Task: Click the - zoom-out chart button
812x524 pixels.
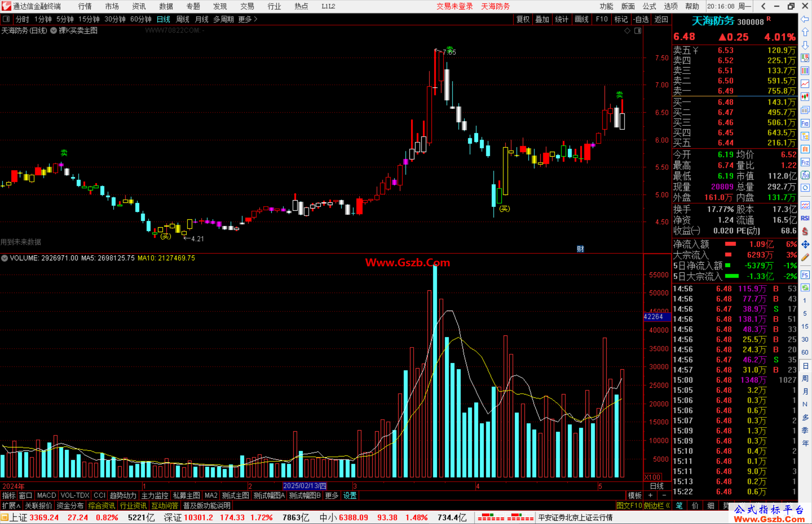Action: (664, 495)
